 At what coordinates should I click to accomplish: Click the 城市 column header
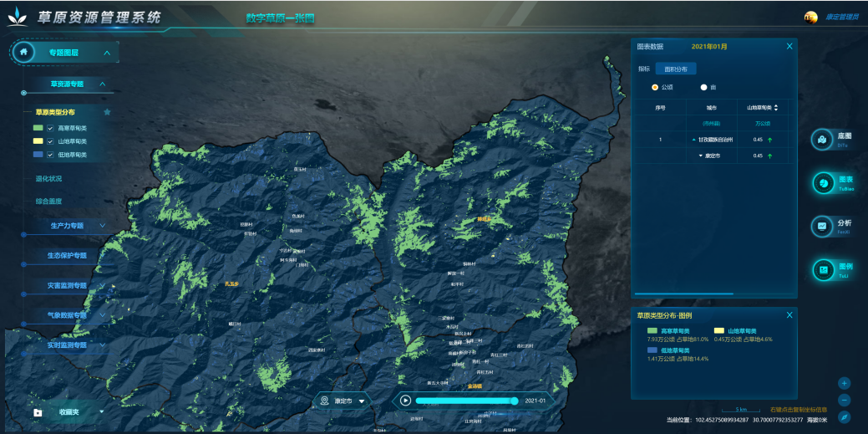pos(711,108)
